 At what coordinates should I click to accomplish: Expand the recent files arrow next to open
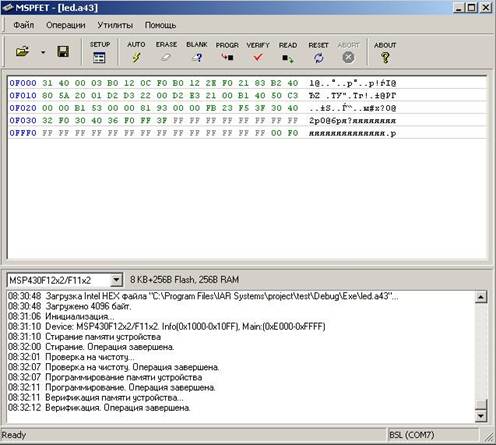pyautogui.click(x=43, y=52)
